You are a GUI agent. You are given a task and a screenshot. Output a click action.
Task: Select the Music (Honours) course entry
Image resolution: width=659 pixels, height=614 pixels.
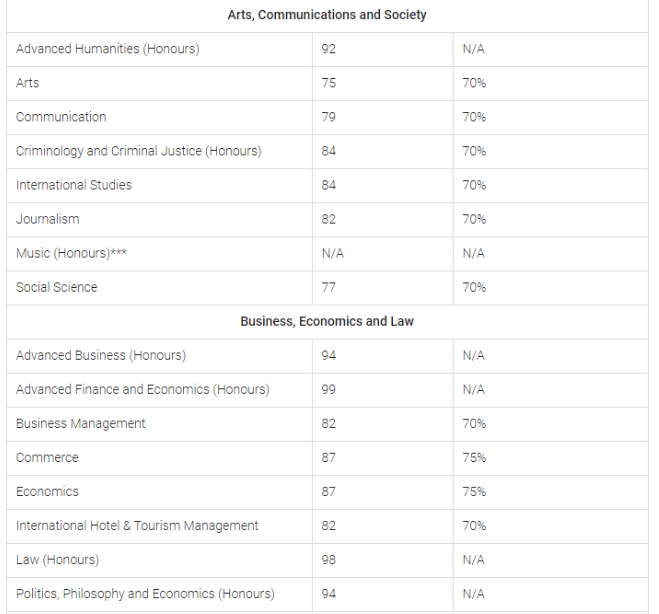click(x=71, y=253)
